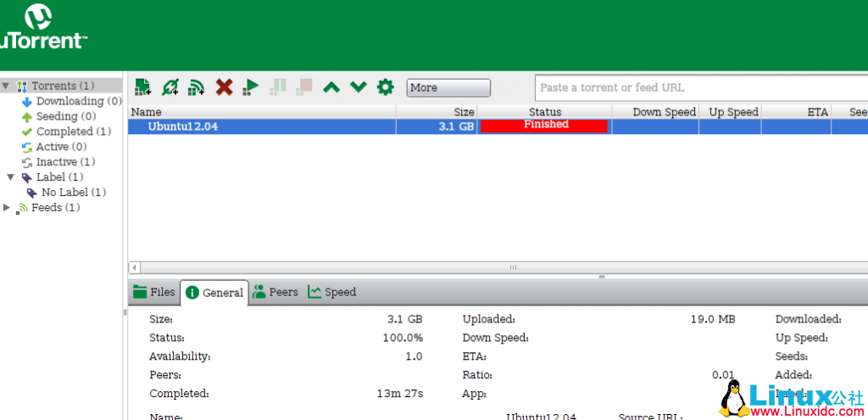Sort by ETA column header
The height and width of the screenshot is (420, 868).
click(796, 112)
